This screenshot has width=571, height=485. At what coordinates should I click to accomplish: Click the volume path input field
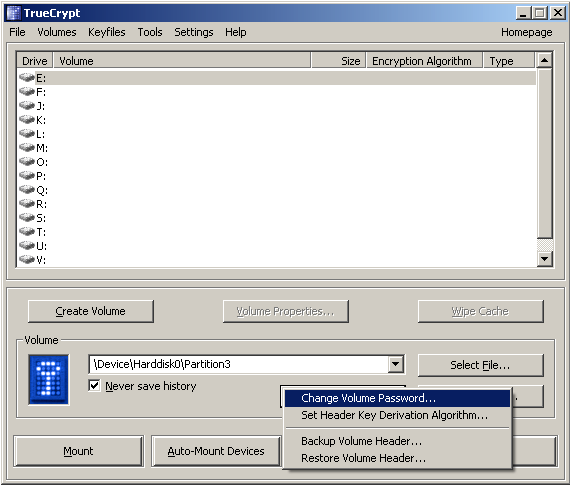coord(239,364)
